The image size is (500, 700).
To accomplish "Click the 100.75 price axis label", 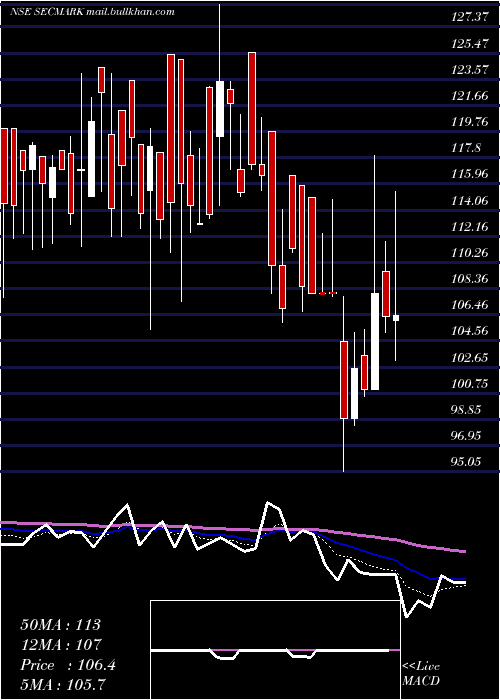I will point(468,383).
